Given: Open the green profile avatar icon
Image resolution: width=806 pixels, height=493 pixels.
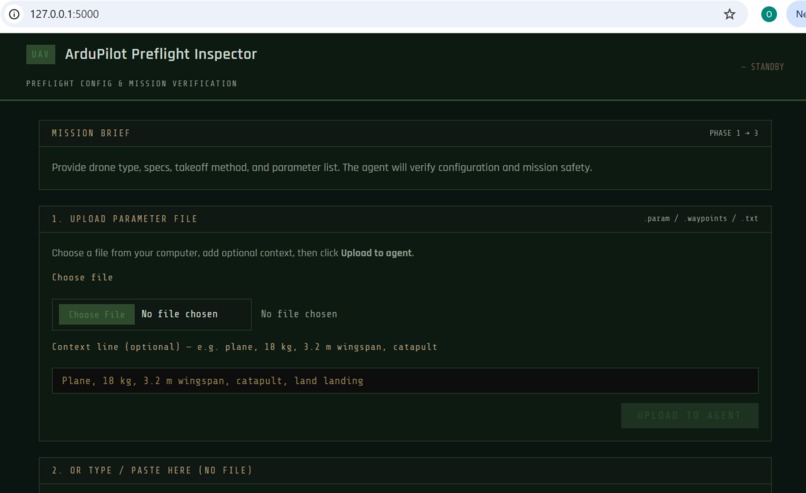Looking at the screenshot, I should (768, 14).
